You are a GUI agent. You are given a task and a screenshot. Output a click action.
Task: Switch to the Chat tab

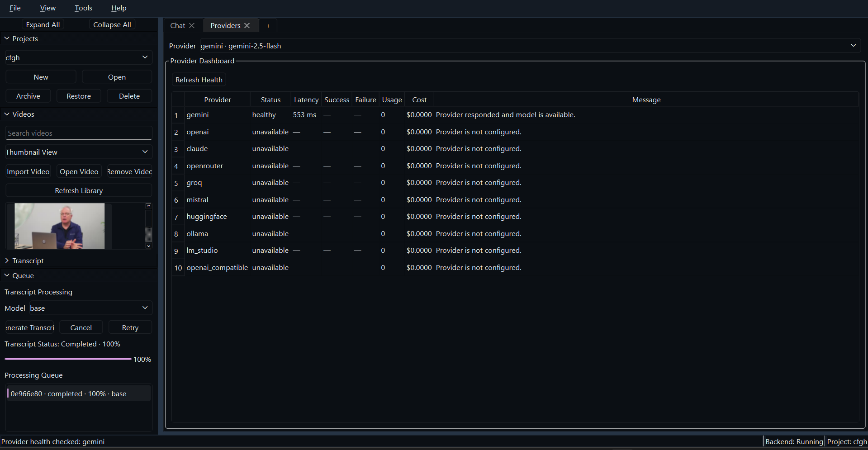pyautogui.click(x=177, y=26)
